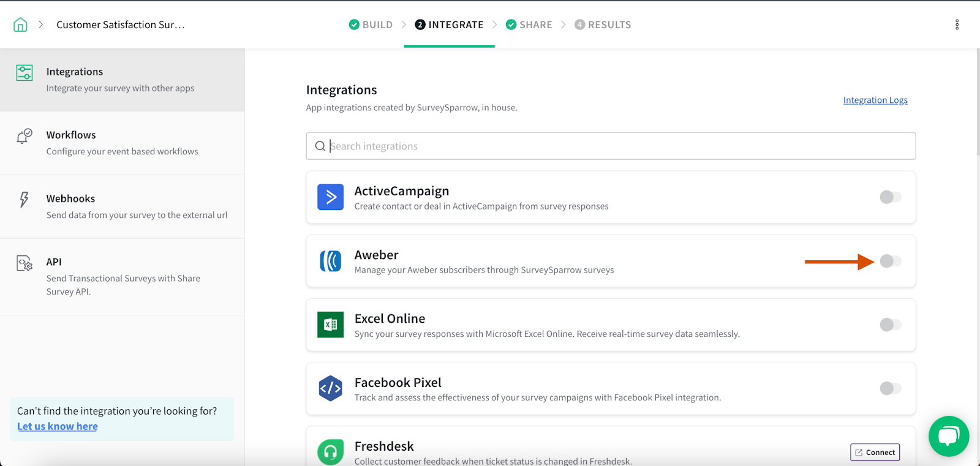Image resolution: width=980 pixels, height=466 pixels.
Task: Open the RESULTS step tab
Action: coord(603,24)
